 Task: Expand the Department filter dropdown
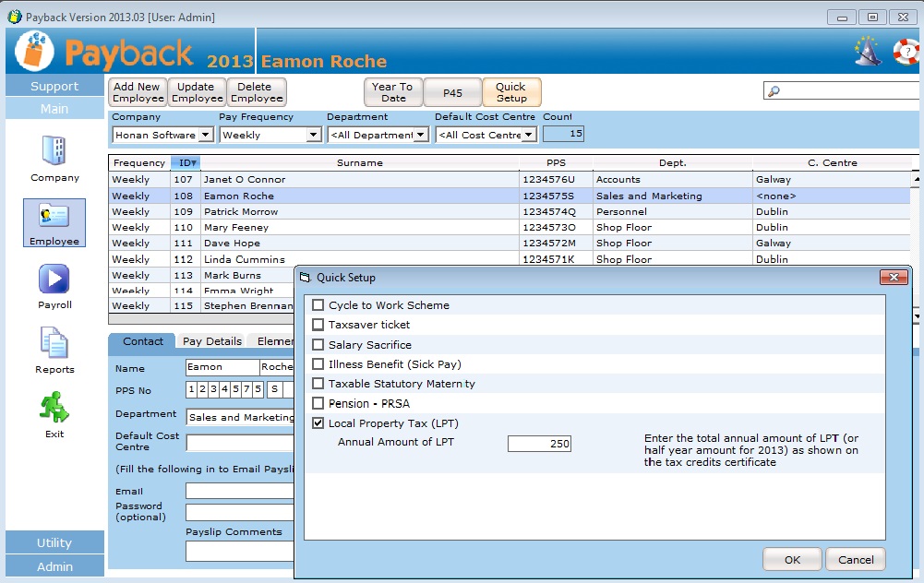pos(421,135)
